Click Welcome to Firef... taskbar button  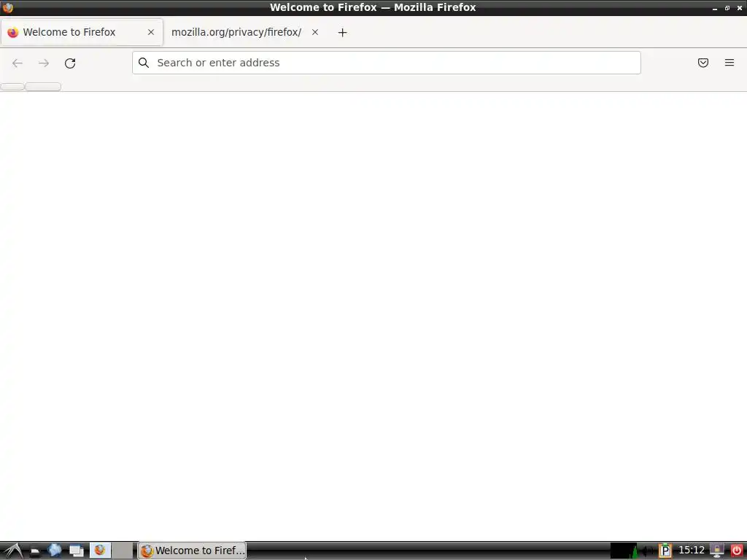192,551
